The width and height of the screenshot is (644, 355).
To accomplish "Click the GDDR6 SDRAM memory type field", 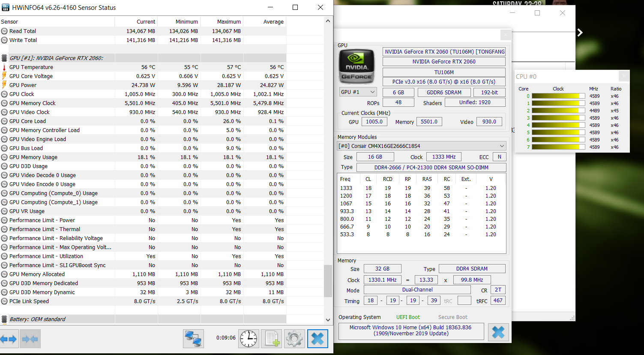I will coord(444,93).
